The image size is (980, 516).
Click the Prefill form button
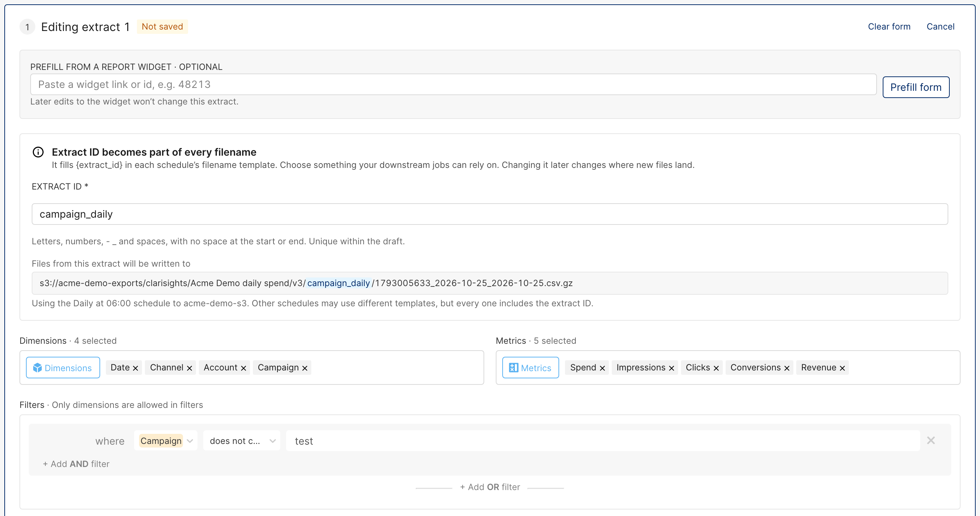(x=916, y=87)
